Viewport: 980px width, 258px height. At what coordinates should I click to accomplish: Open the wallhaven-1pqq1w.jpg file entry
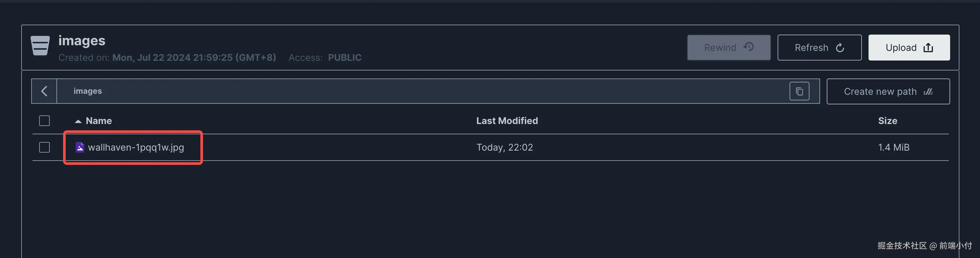tap(136, 148)
